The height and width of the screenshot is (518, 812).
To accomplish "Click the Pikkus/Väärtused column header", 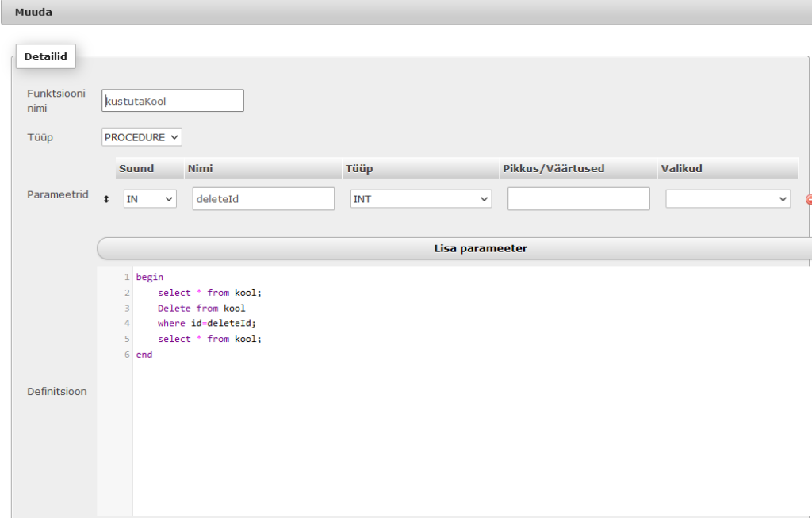I will [578, 168].
